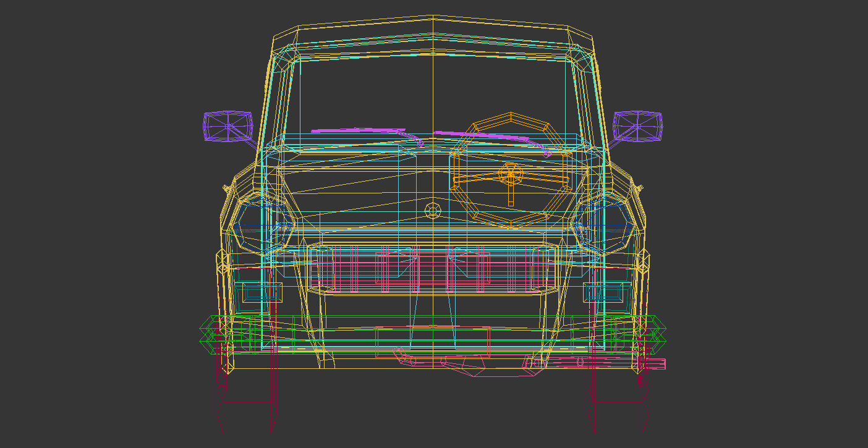Viewport: 868px width, 448px height.
Task: Select the left headlight wireframe
Action: pos(264,223)
